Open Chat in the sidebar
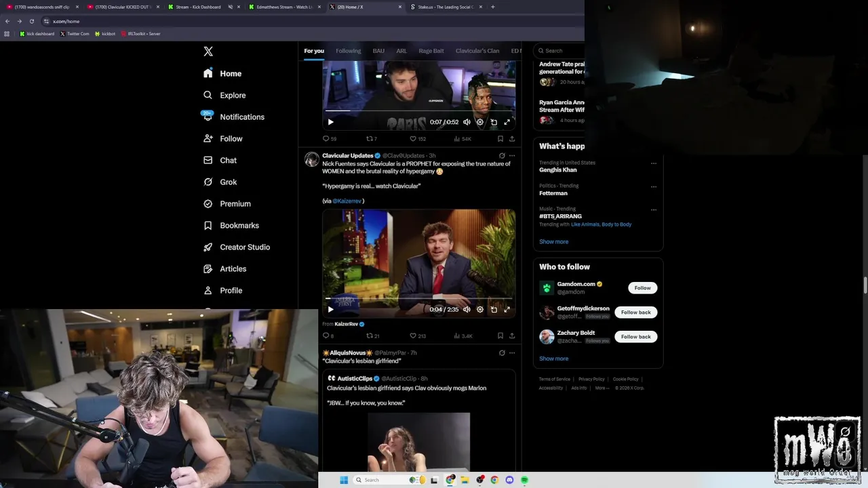This screenshot has height=488, width=868. 220,160
